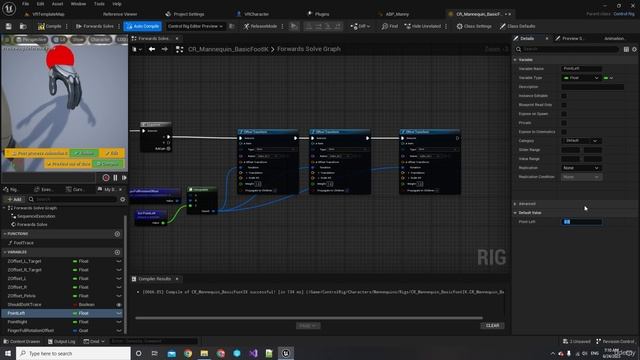Open the Control Rig Editor Preview dropdown
The width and height of the screenshot is (640, 360).
point(195,26)
